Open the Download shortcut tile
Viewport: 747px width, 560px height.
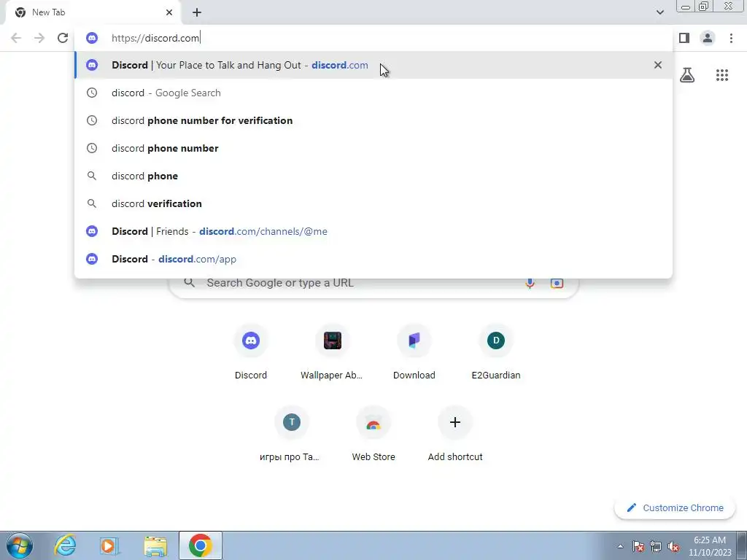point(414,352)
